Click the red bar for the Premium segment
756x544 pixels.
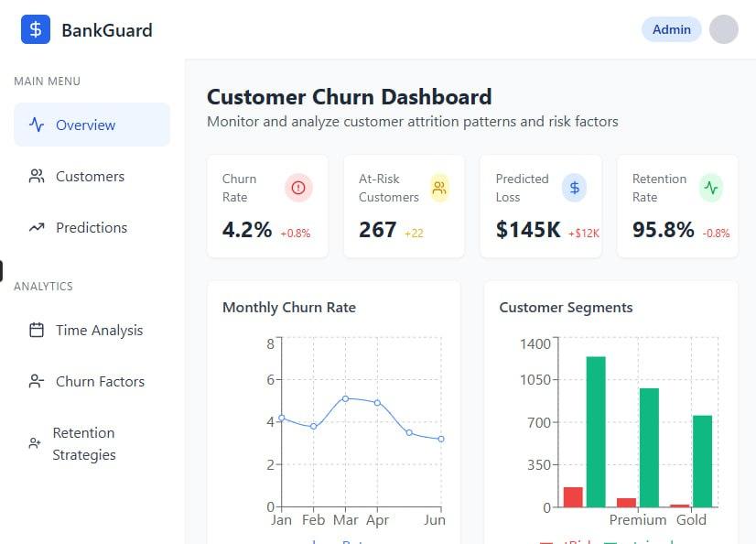(626, 503)
